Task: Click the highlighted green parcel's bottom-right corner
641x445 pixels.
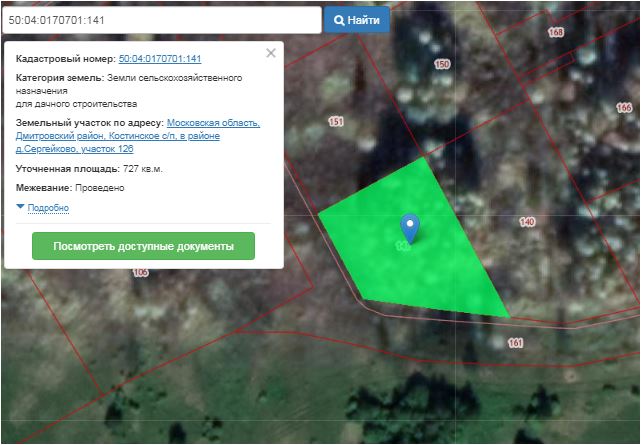Action: pos(506,315)
